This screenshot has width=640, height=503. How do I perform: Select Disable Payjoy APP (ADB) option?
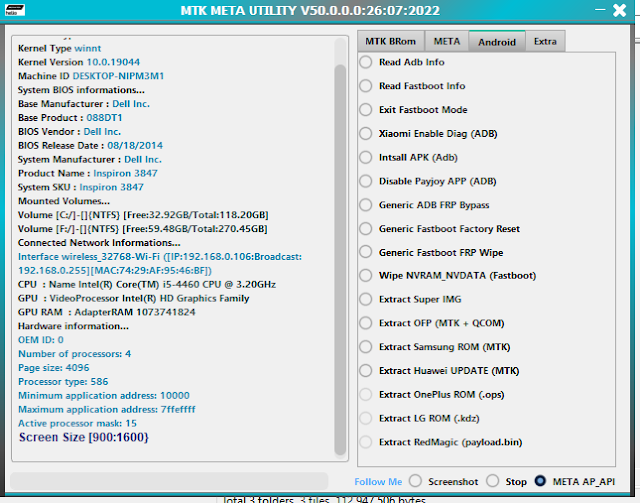(428, 181)
